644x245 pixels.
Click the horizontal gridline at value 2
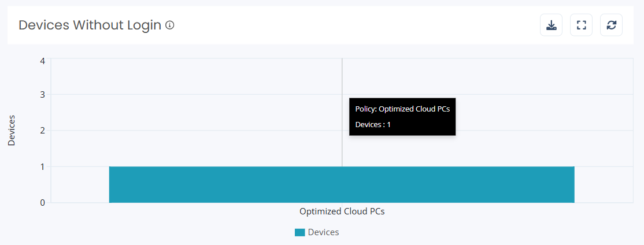197,131
